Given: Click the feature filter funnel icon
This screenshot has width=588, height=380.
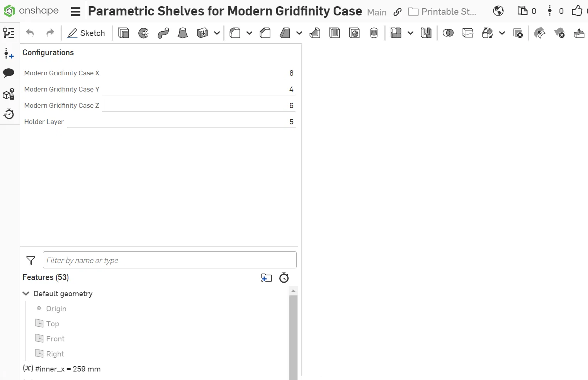Looking at the screenshot, I should click(x=31, y=260).
